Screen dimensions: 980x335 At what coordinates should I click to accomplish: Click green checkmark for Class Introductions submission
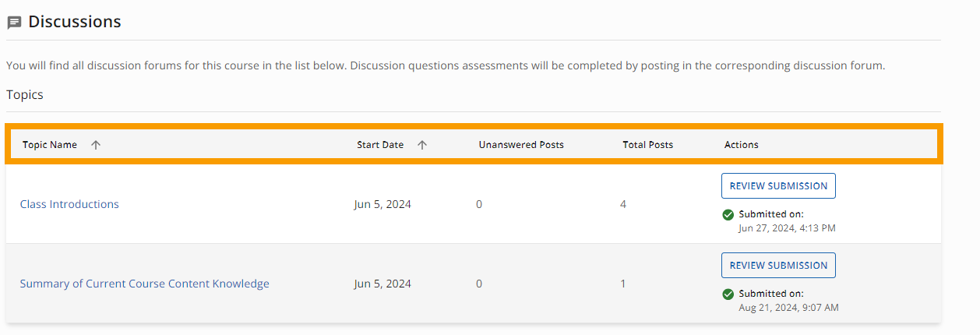728,214
